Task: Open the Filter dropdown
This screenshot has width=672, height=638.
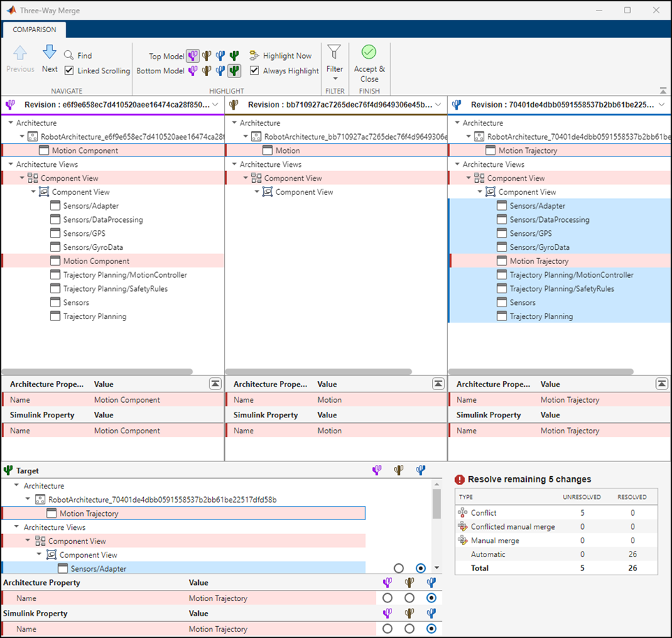Action: 335,68
